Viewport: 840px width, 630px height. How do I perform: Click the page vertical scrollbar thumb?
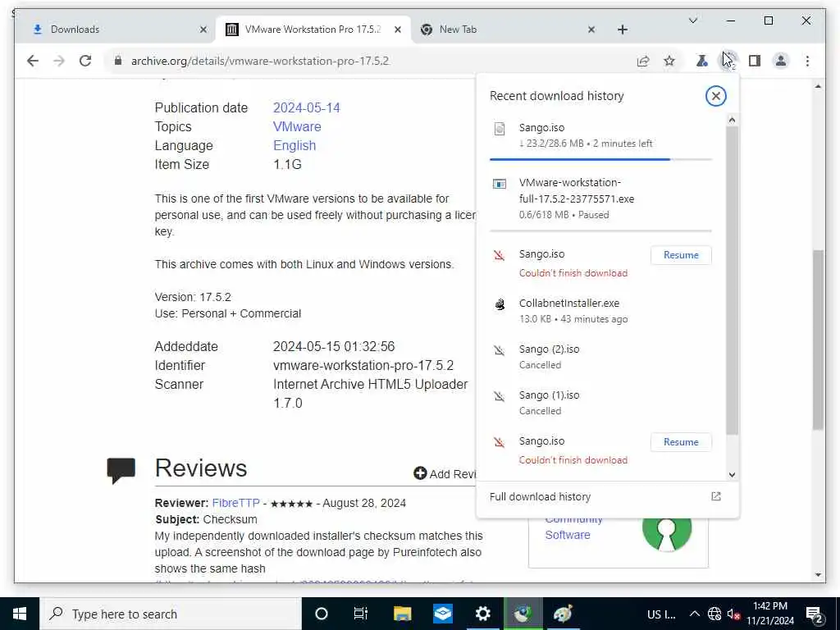click(818, 339)
